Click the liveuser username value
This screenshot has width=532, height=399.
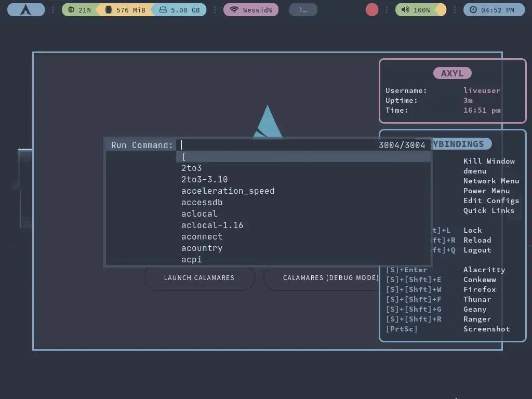482,90
